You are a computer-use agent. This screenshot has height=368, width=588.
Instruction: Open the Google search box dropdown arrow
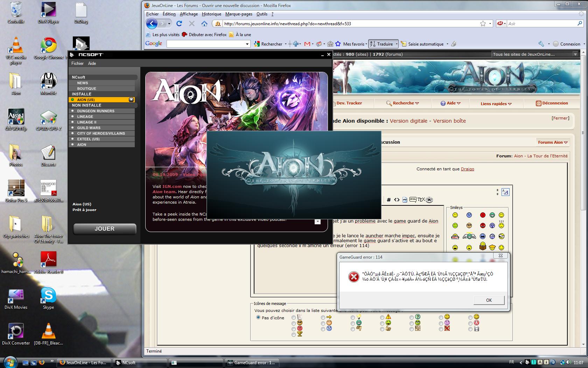247,44
